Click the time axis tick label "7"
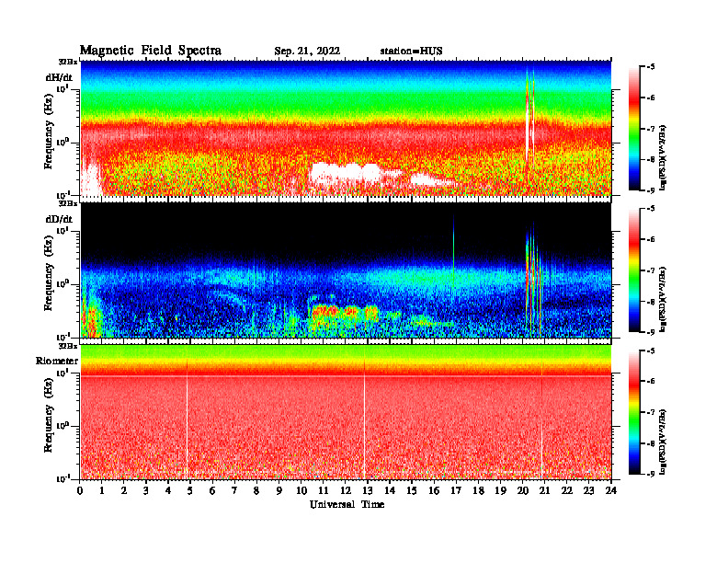728x563 pixels. pyautogui.click(x=234, y=490)
